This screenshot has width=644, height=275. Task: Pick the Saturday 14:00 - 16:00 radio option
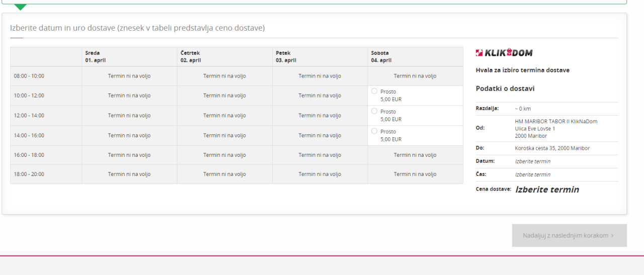coord(374,131)
